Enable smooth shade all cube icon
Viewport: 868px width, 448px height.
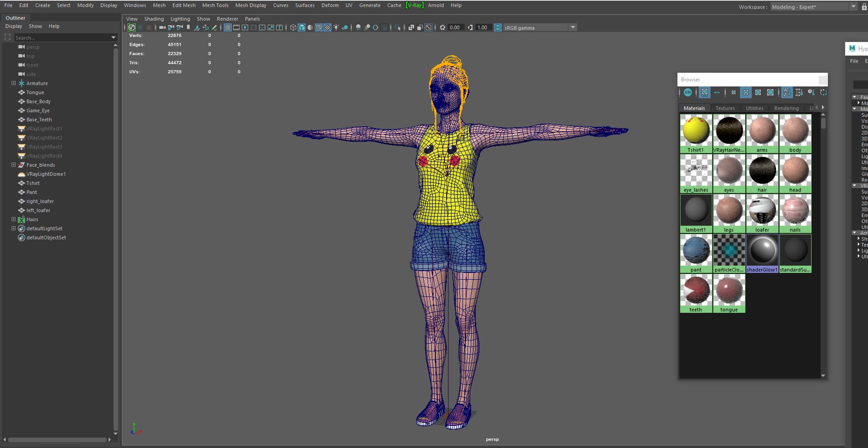click(x=302, y=28)
